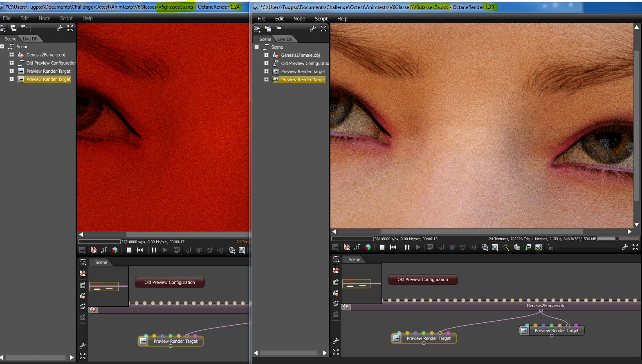
Task: Expand the highlighted Preview Render Target in 1.23 outliner
Action: [266, 80]
